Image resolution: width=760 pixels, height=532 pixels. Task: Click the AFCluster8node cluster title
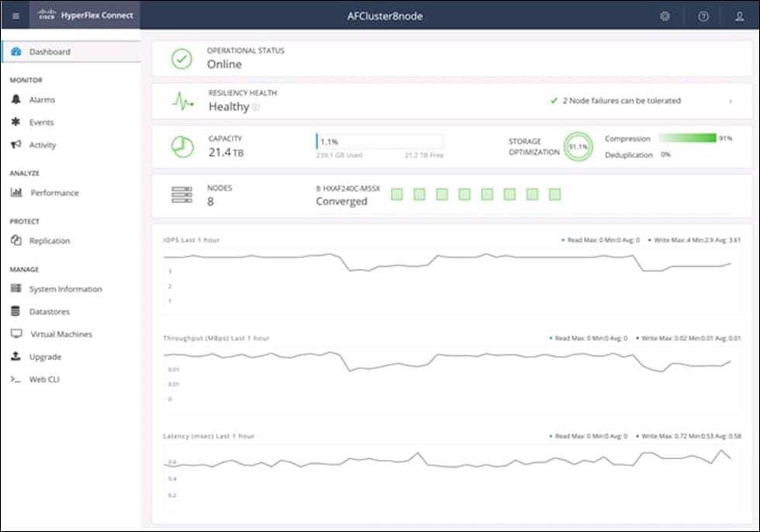pyautogui.click(x=385, y=16)
